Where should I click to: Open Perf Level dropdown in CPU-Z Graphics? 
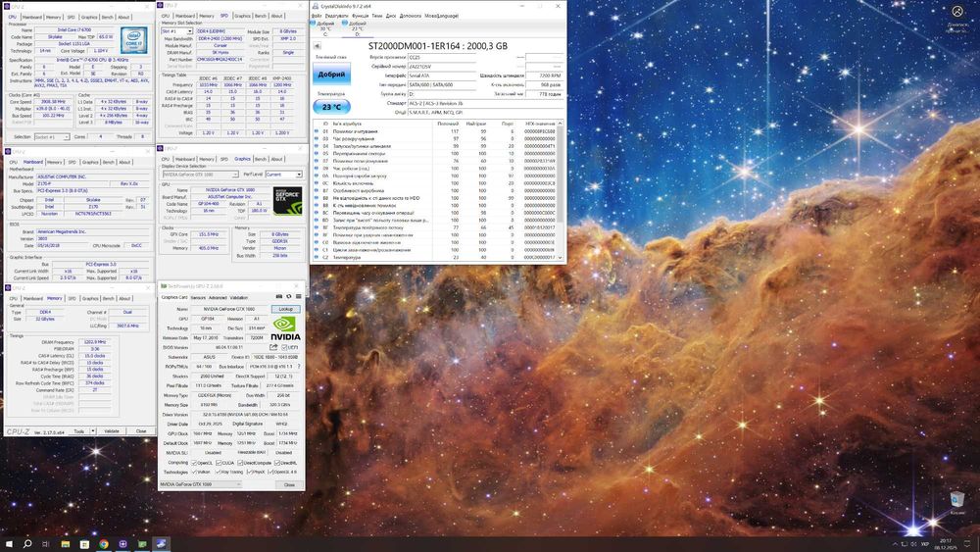pyautogui.click(x=284, y=175)
